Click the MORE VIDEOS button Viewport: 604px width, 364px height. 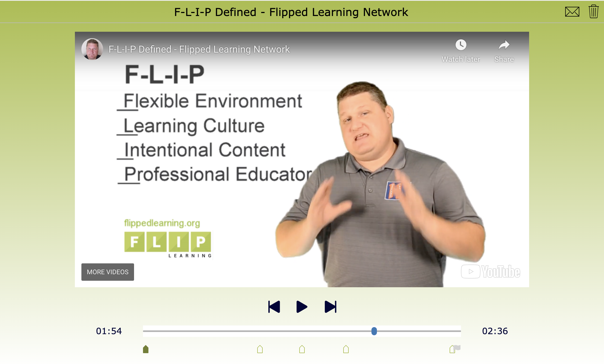point(108,272)
